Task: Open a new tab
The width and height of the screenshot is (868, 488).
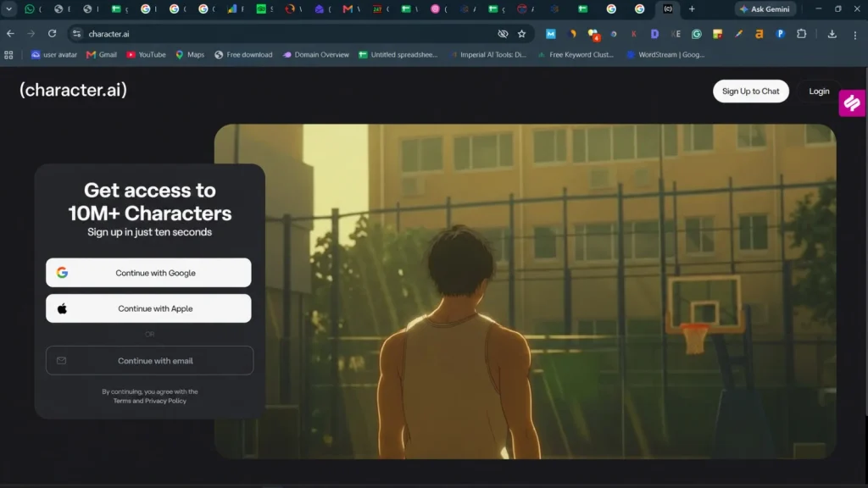Action: click(x=692, y=8)
